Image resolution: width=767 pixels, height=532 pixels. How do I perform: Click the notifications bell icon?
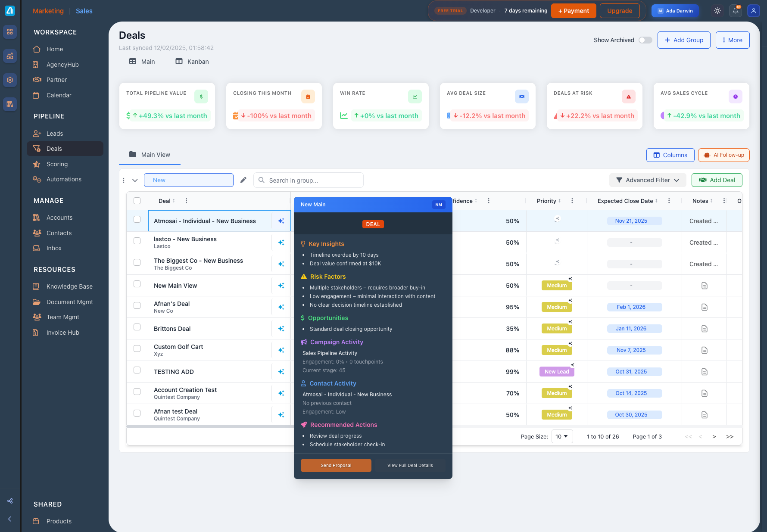click(x=736, y=11)
